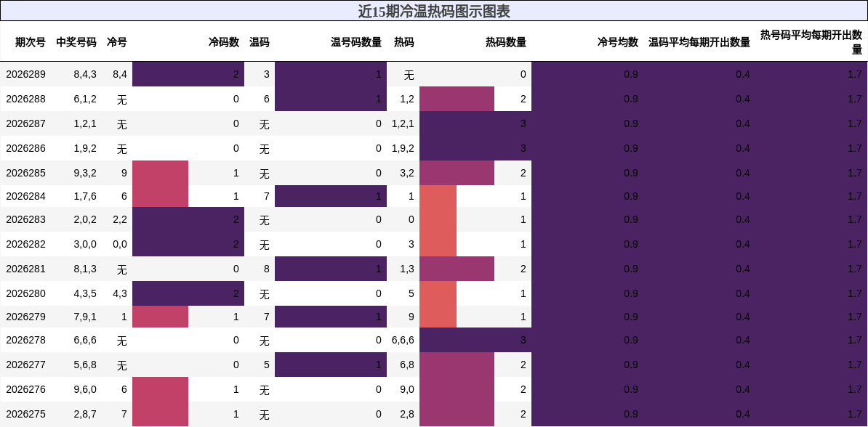Click the 温号码数量 column header
The width and height of the screenshot is (868, 427).
click(356, 42)
